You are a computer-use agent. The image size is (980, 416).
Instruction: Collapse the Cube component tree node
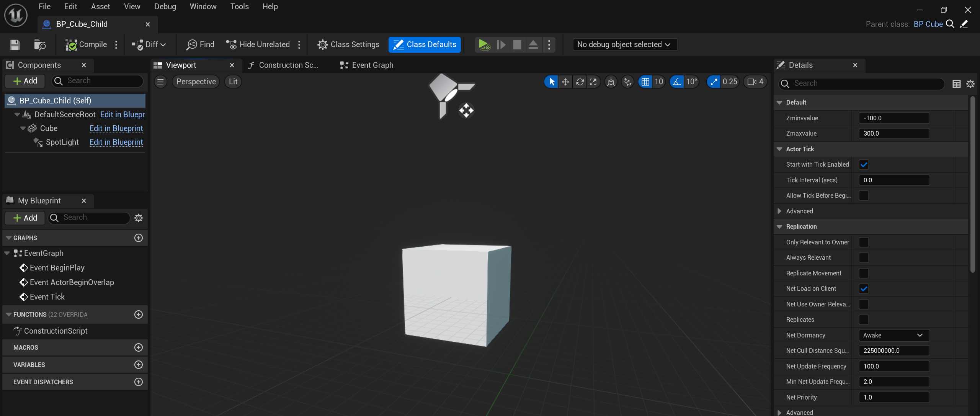(x=23, y=128)
